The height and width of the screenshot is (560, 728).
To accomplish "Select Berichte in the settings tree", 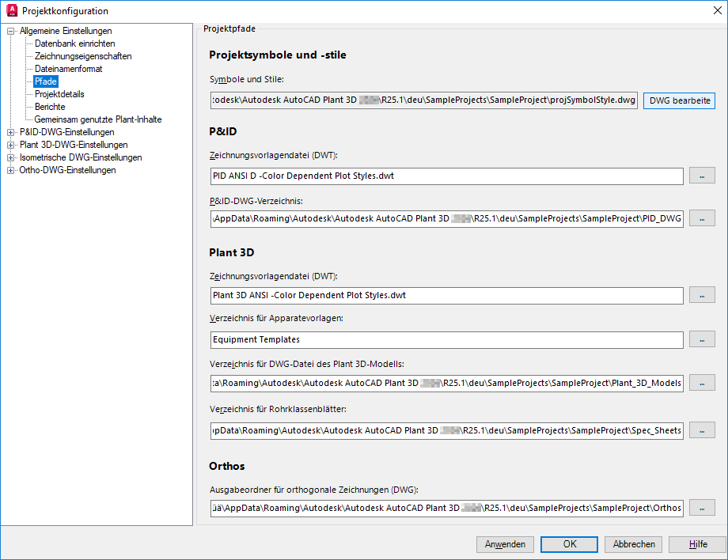I will [50, 107].
